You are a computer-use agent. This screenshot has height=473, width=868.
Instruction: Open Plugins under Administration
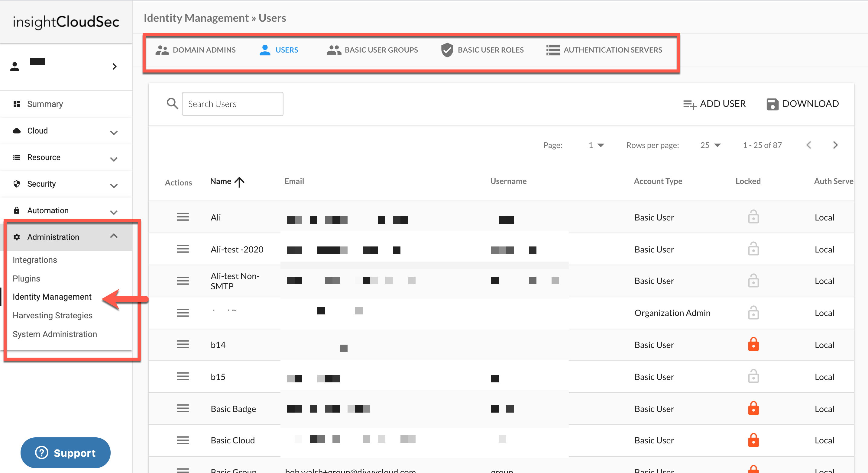pyautogui.click(x=26, y=278)
